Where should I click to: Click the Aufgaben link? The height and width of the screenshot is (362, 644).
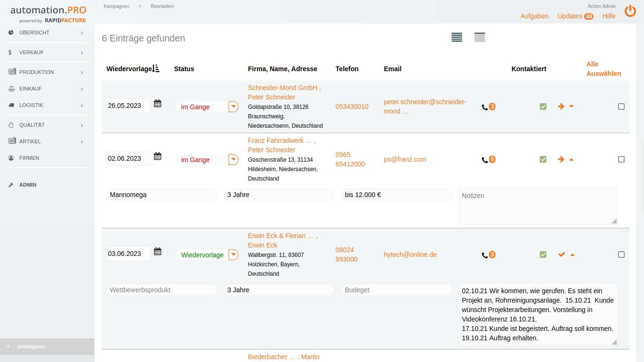pyautogui.click(x=534, y=16)
